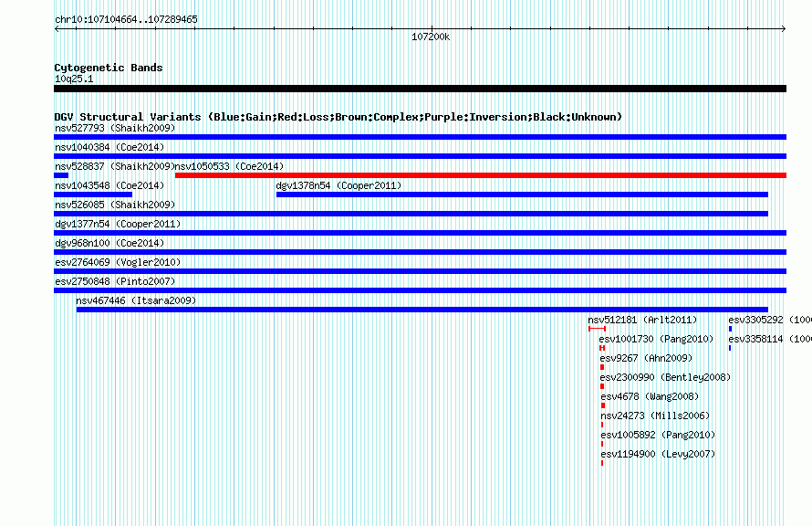This screenshot has height=526, width=812.
Task: Click the left arrow of the ruler
Action: coord(57,29)
